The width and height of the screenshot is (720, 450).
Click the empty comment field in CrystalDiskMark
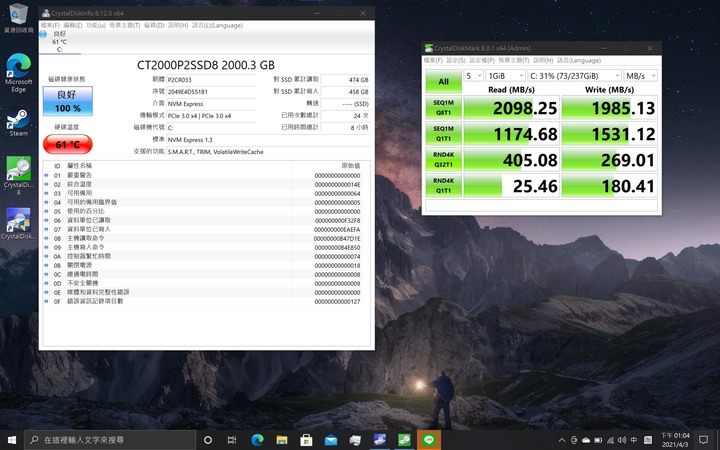coord(541,205)
